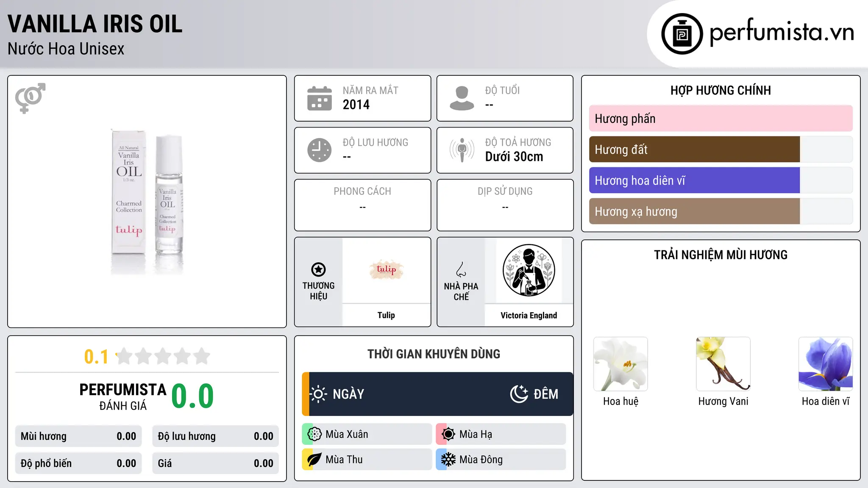Click the green 0.0 Perfumista score
This screenshot has width=868, height=488.
pos(192,396)
